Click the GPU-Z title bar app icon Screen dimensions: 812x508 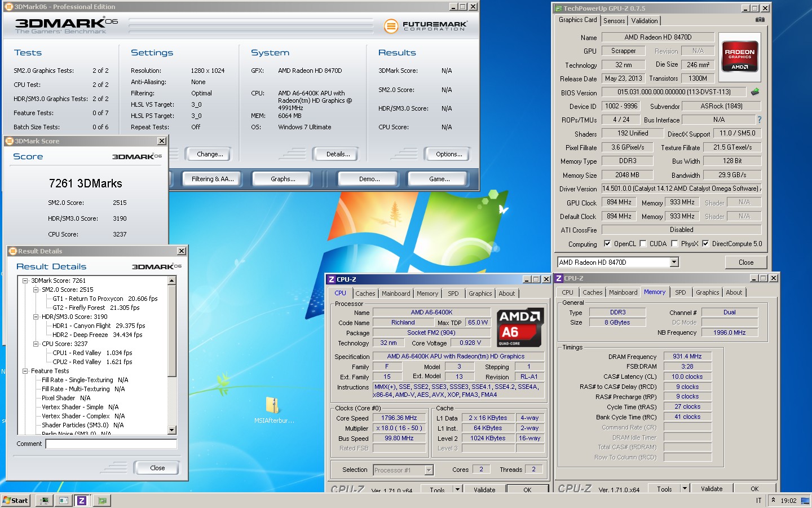click(558, 8)
